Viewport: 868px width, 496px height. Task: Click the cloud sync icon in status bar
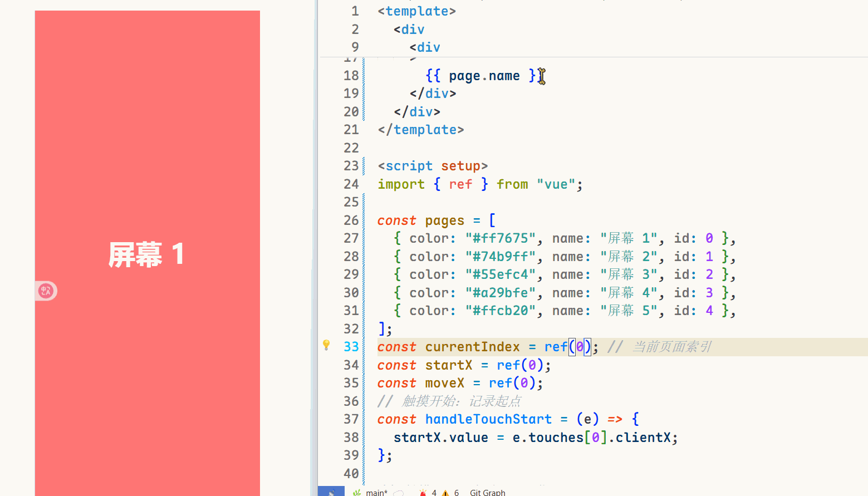coord(399,493)
